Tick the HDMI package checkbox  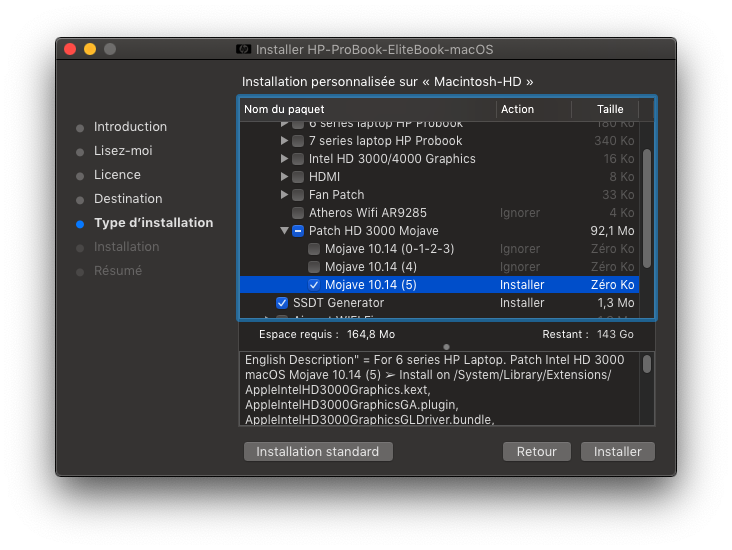(298, 177)
